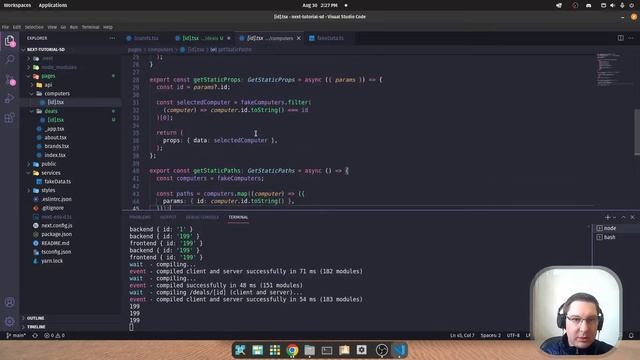Open the Selection menu

click(x=34, y=27)
